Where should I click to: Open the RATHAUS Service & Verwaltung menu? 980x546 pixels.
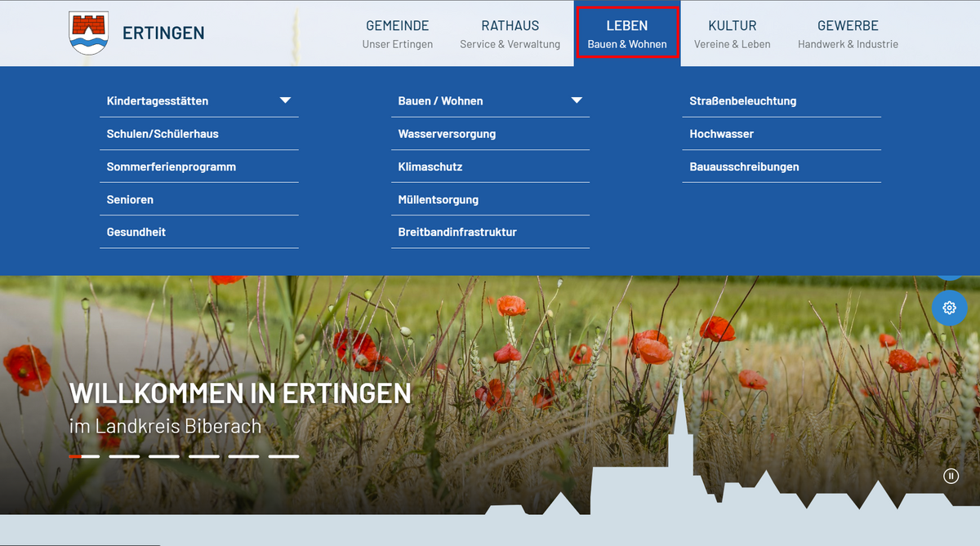510,34
